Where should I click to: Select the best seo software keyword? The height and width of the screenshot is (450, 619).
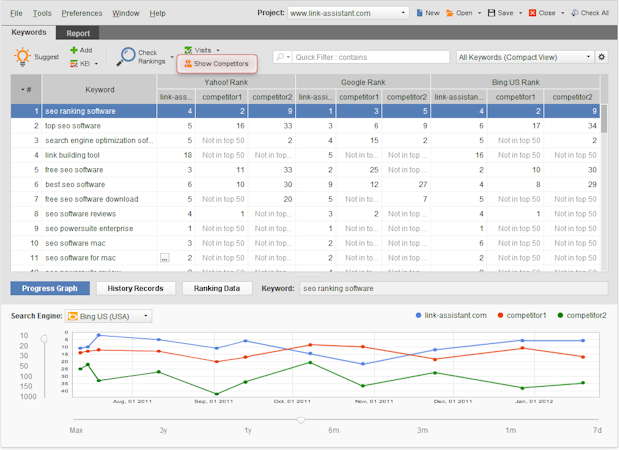click(x=75, y=185)
